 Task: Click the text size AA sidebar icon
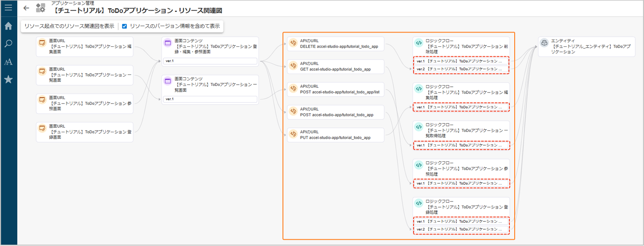coord(8,62)
